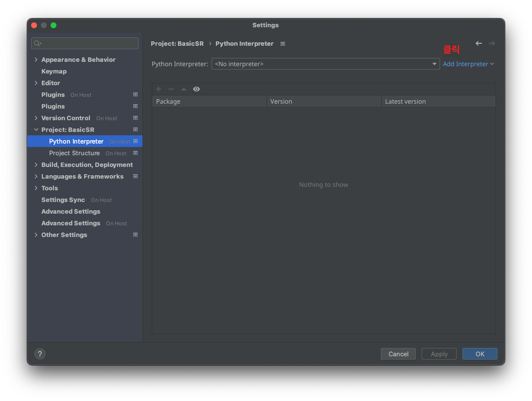The height and width of the screenshot is (401, 532).
Task: Expand Build, Execution, Deployment
Action: 35,164
